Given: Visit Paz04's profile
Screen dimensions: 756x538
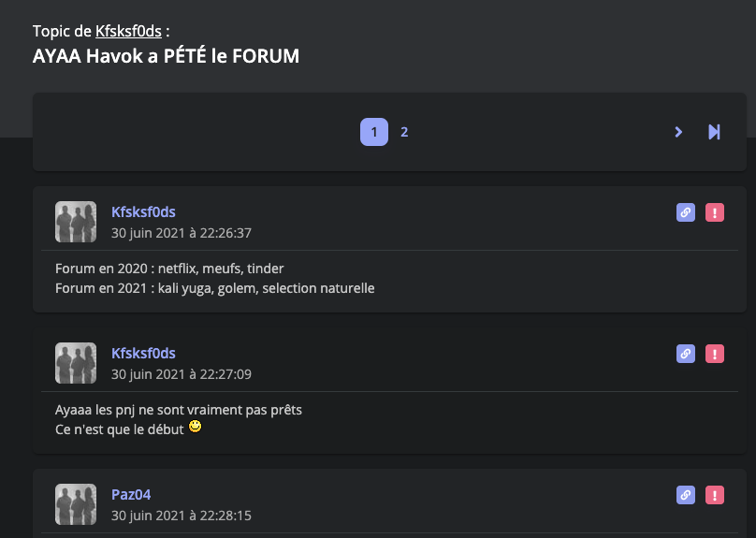Looking at the screenshot, I should [x=131, y=494].
